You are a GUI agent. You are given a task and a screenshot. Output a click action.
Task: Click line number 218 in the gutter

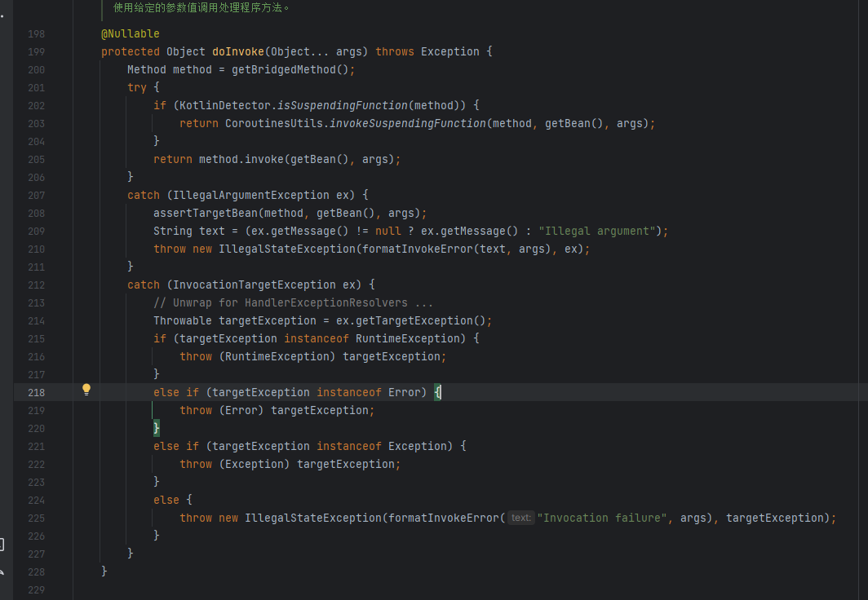click(x=37, y=393)
